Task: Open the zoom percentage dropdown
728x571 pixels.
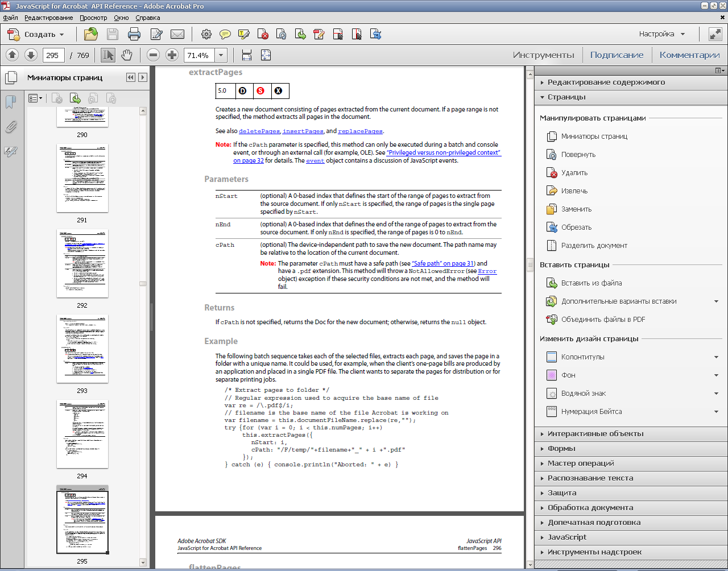Action: (221, 55)
